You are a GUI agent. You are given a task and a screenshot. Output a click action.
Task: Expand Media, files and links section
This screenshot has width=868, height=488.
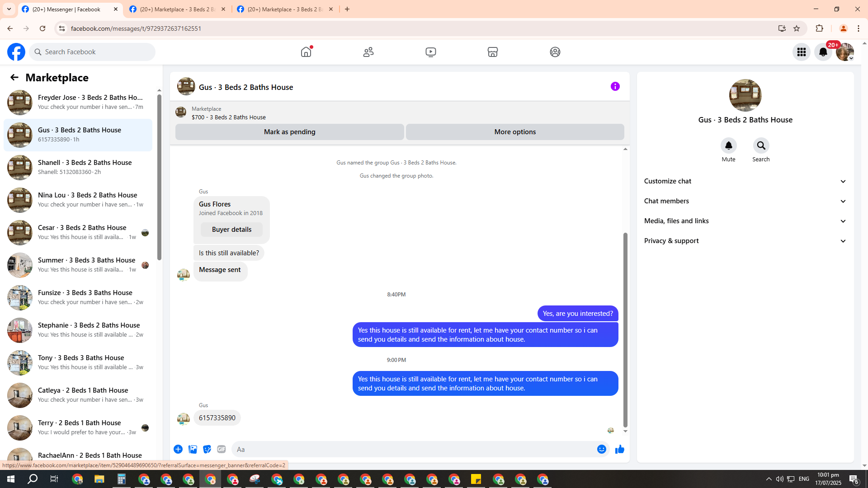(745, 221)
